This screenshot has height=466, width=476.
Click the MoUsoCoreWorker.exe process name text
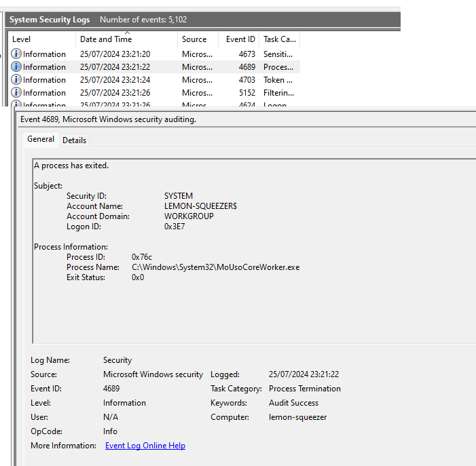point(215,267)
